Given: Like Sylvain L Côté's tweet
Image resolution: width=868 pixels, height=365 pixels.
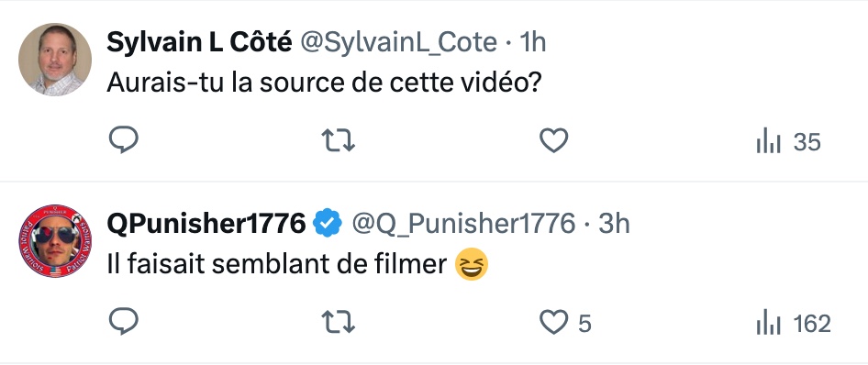Looking at the screenshot, I should coord(554,140).
